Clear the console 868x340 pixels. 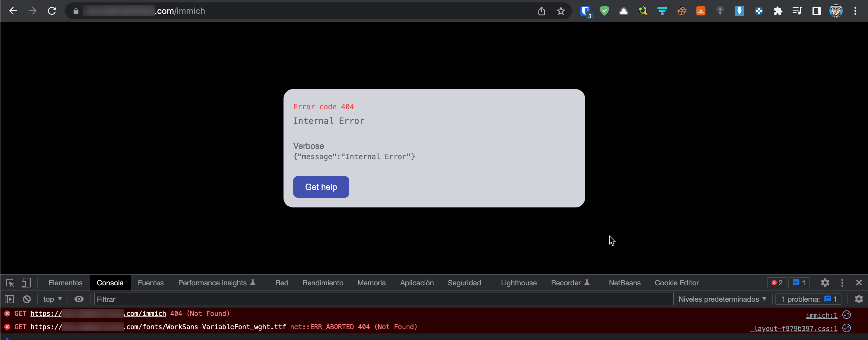point(26,299)
